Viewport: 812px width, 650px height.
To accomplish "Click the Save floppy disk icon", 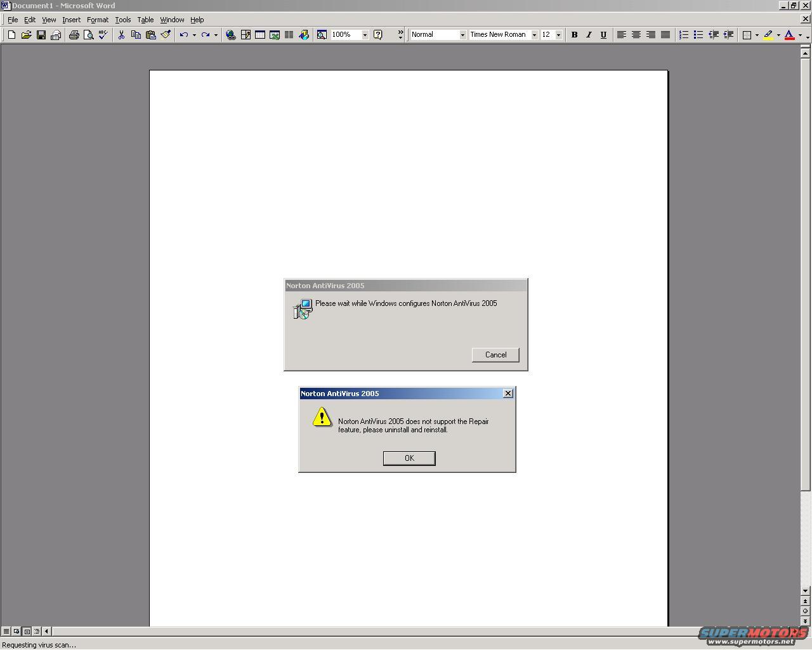I will pos(41,35).
